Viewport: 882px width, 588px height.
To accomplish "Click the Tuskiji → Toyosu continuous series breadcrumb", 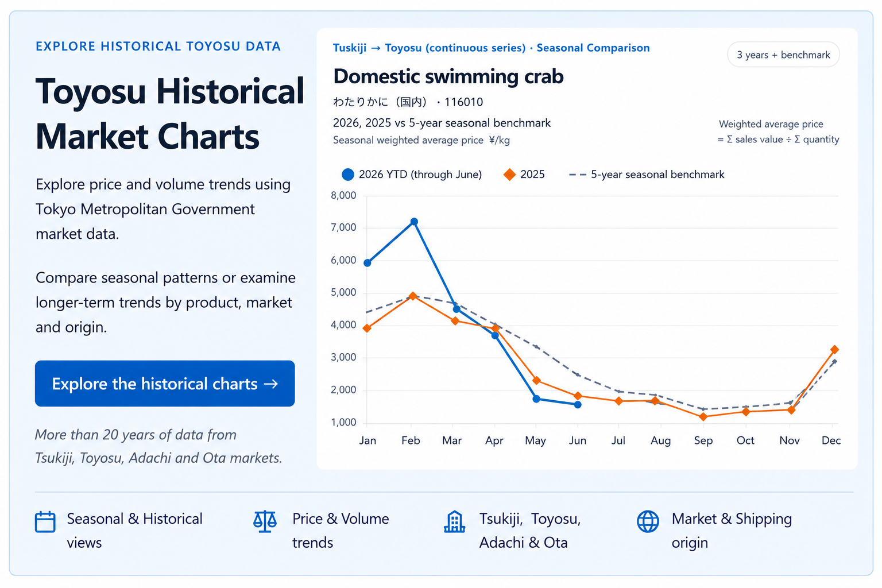I will tap(429, 48).
